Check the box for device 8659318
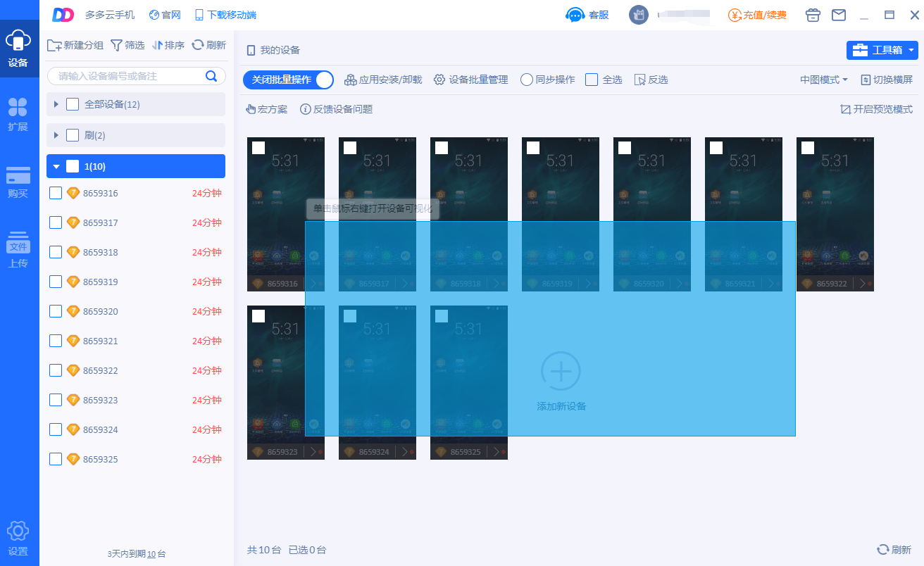Image resolution: width=924 pixels, height=566 pixels. (x=56, y=252)
